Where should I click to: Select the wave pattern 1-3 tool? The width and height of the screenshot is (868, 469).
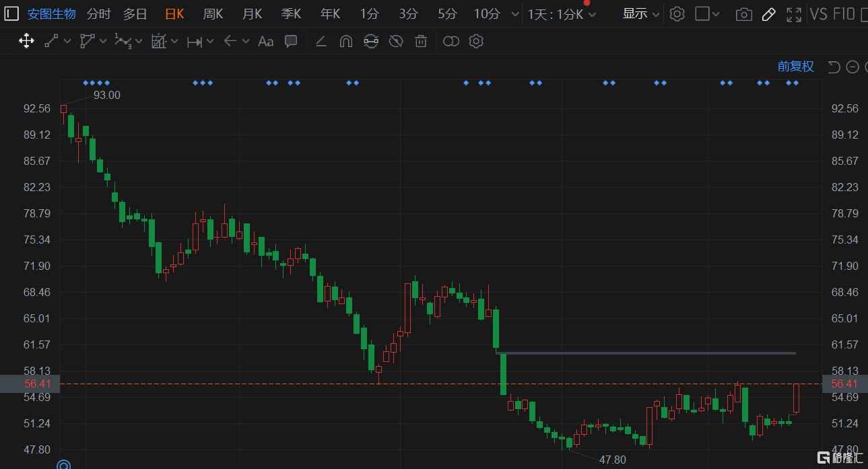[123, 41]
